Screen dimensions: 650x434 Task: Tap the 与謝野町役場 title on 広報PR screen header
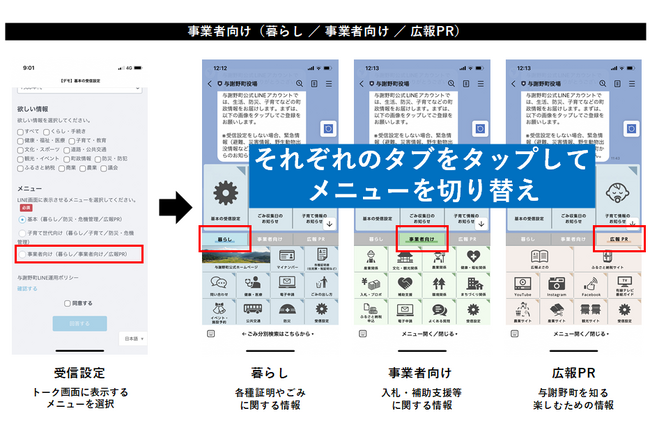coord(544,84)
